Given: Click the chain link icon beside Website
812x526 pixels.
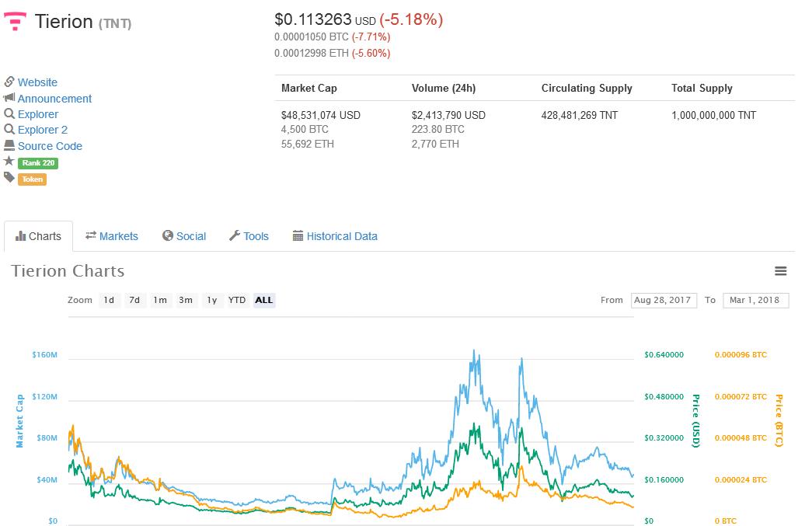Looking at the screenshot, I should pyautogui.click(x=9, y=82).
